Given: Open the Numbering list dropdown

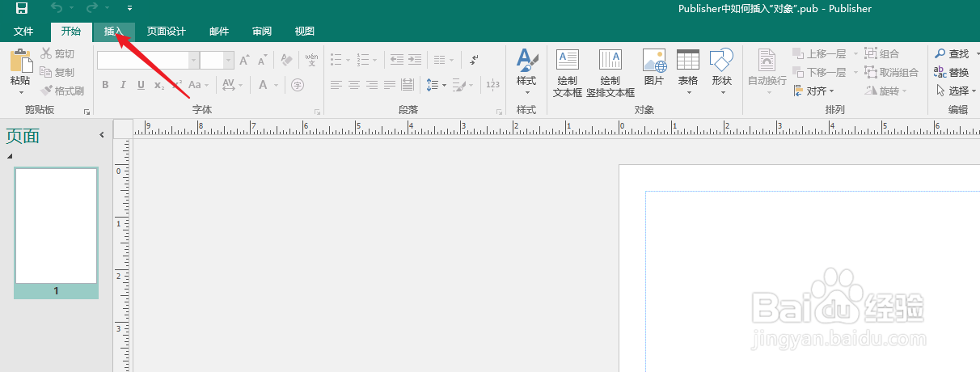Looking at the screenshot, I should click(368, 60).
